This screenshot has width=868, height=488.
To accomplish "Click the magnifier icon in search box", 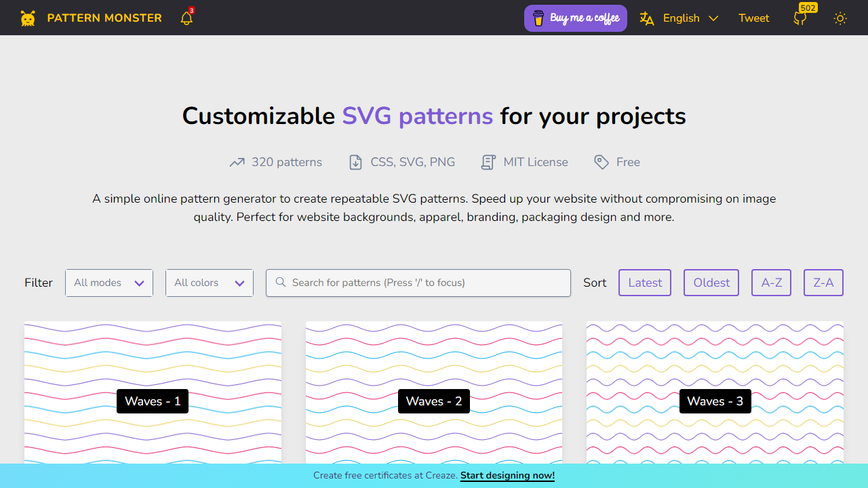I will pos(280,283).
